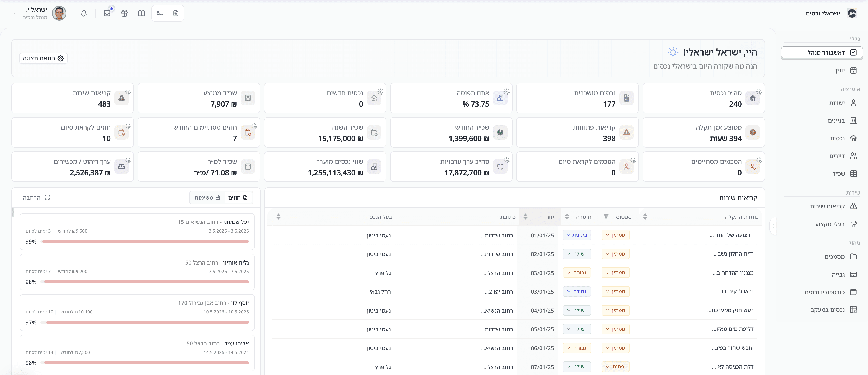Click the icon on נכסים חדשים card
868x375 pixels.
click(x=374, y=98)
